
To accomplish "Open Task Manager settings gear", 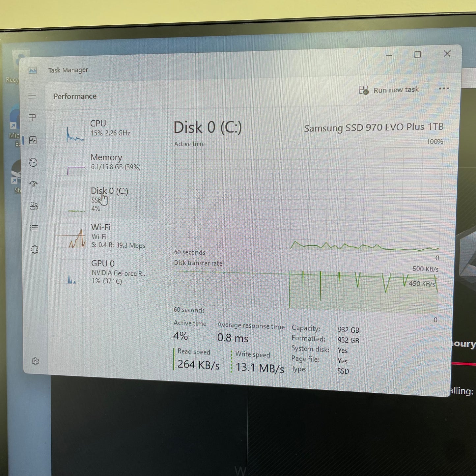I will coord(36,361).
